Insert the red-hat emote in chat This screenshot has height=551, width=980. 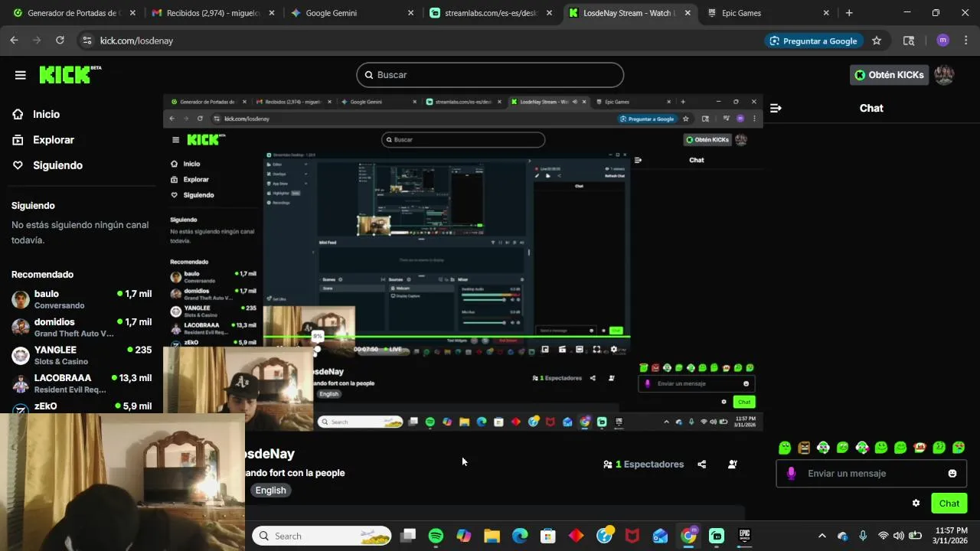[x=920, y=448]
